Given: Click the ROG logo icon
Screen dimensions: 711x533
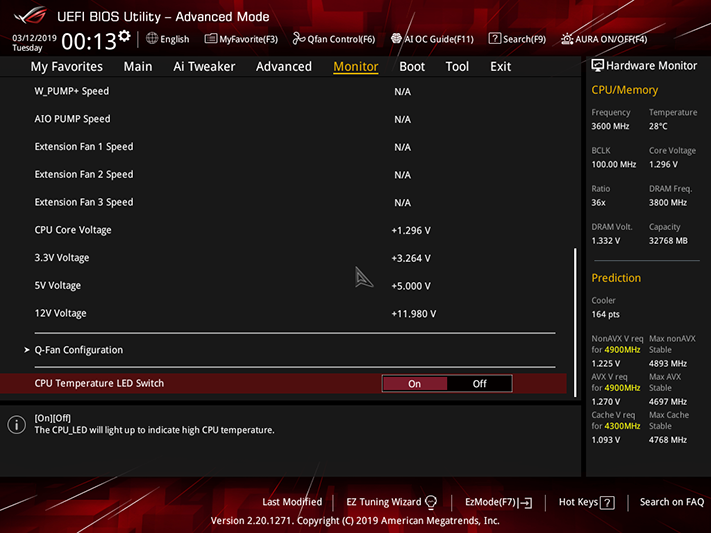Looking at the screenshot, I should click(x=30, y=16).
